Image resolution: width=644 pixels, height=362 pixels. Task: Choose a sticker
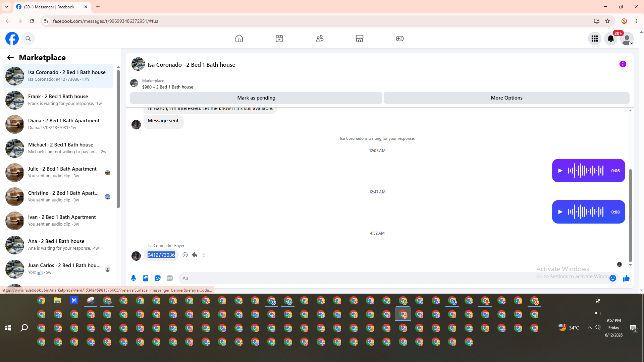[x=158, y=278]
